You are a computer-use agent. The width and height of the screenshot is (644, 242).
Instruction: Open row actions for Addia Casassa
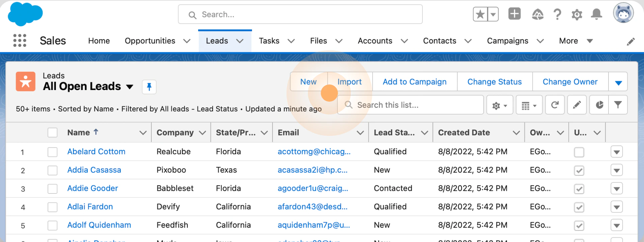(617, 170)
